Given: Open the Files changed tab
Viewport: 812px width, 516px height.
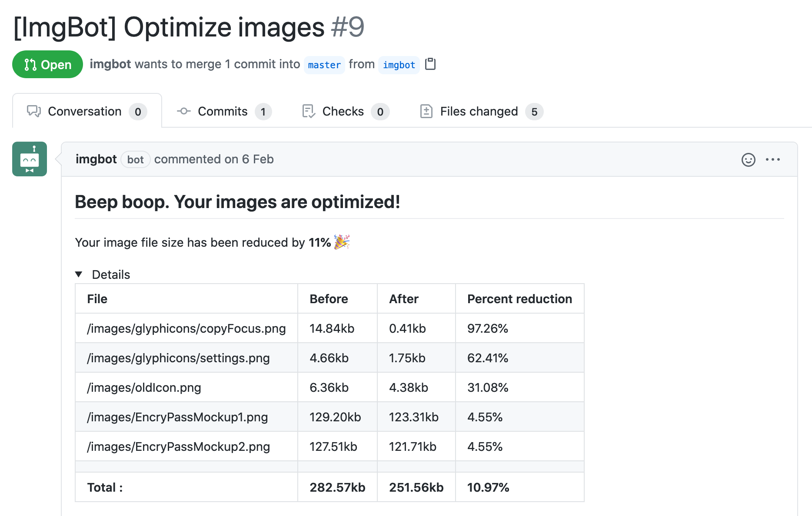Looking at the screenshot, I should coord(479,112).
